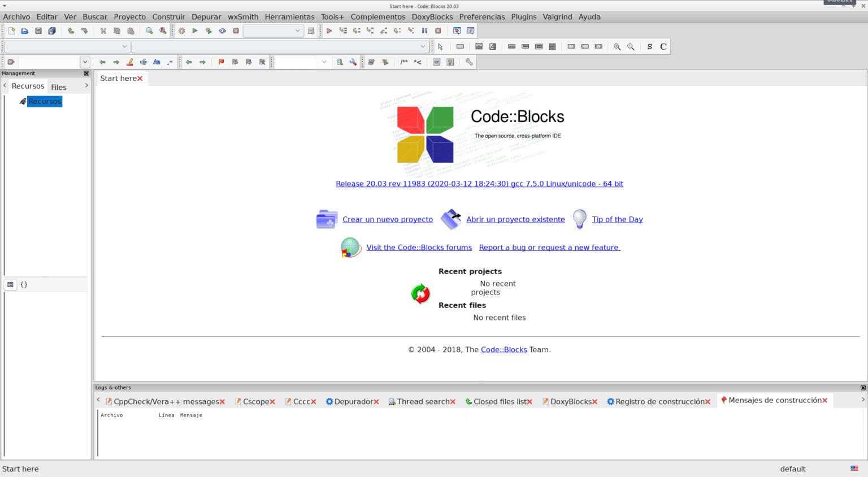Select the Recursos tree item
The height and width of the screenshot is (477, 868).
(44, 101)
